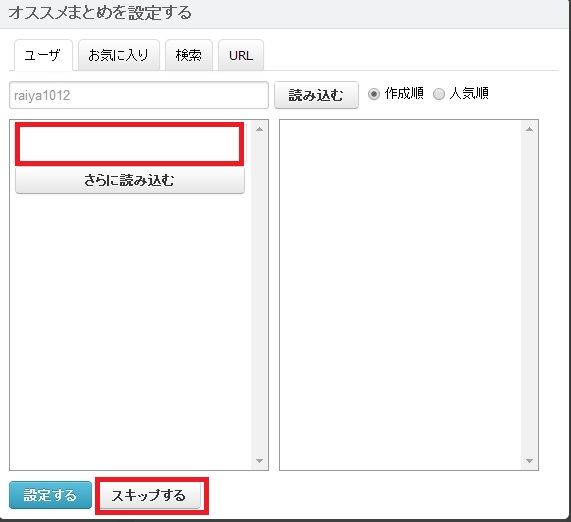Select the 作成順 radio button
The image size is (571, 522).
[x=374, y=94]
